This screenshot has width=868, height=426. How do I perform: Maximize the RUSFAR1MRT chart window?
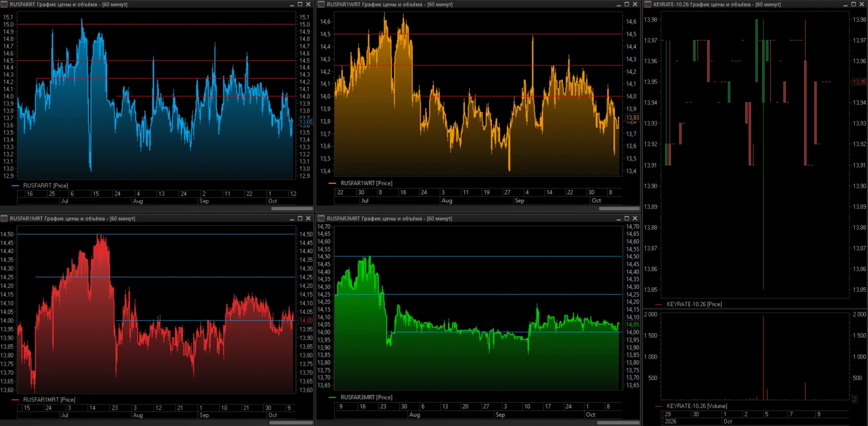tap(300, 218)
